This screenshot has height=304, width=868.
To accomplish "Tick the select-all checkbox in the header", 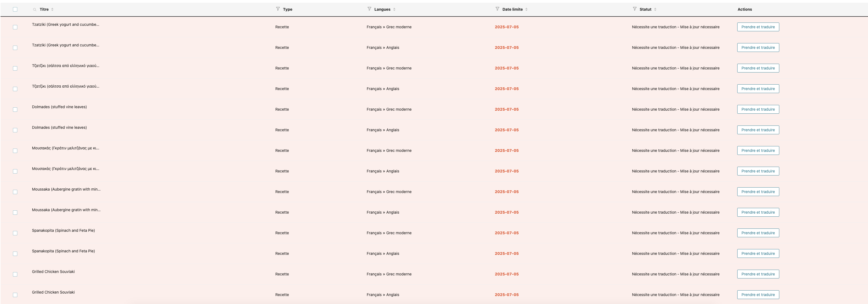I will (x=15, y=9).
